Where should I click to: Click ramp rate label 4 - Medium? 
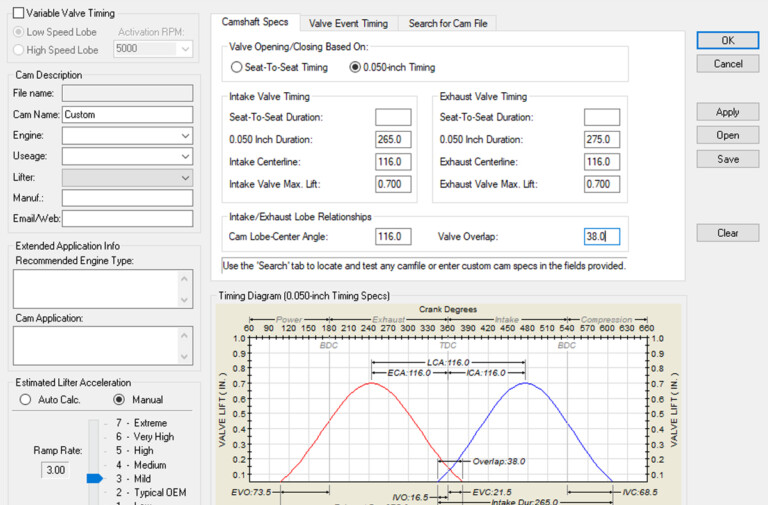(x=141, y=465)
